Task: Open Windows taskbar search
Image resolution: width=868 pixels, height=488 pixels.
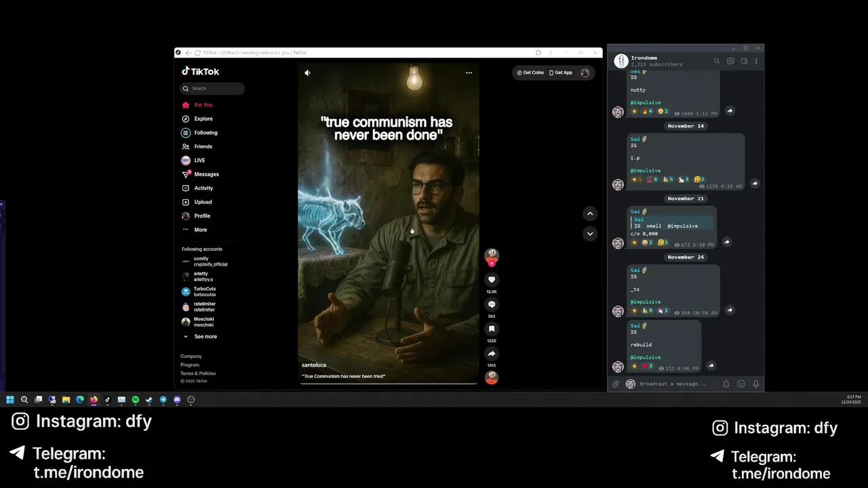Action: coord(24,400)
